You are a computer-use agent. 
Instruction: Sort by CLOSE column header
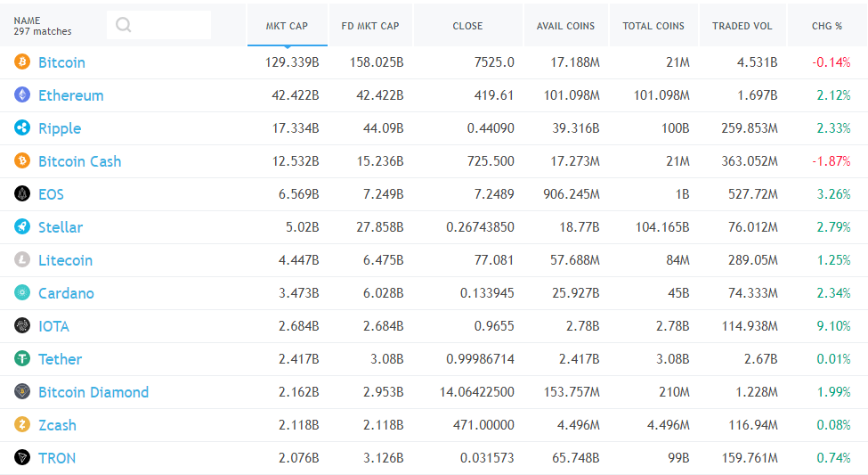467,26
